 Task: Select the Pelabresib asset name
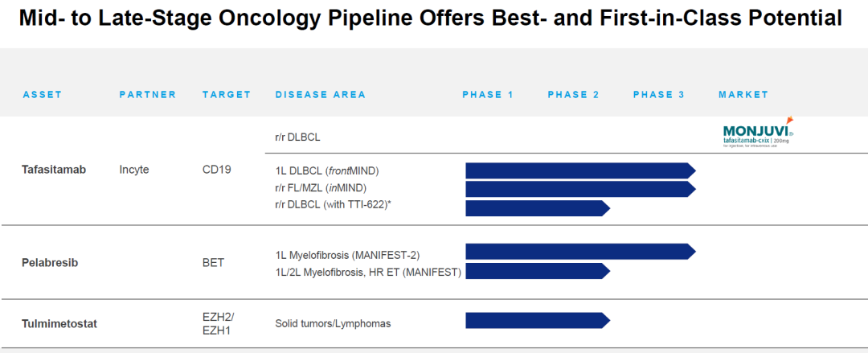49,263
